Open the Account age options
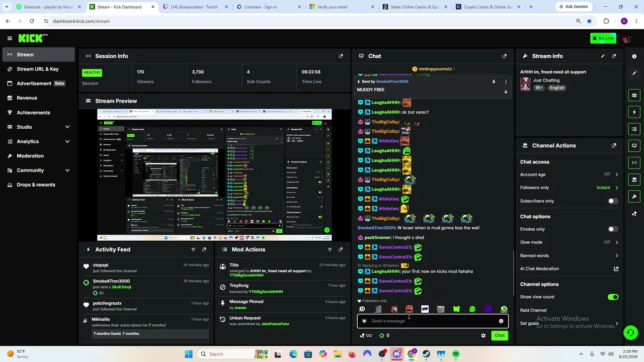The image size is (644, 362). 569,174
